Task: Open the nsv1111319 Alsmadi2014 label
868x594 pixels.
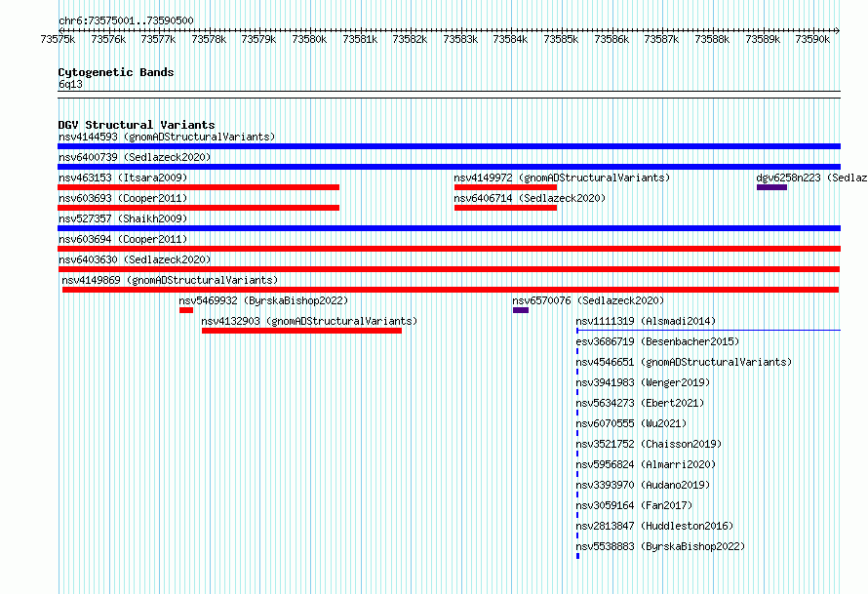Action: pos(646,321)
